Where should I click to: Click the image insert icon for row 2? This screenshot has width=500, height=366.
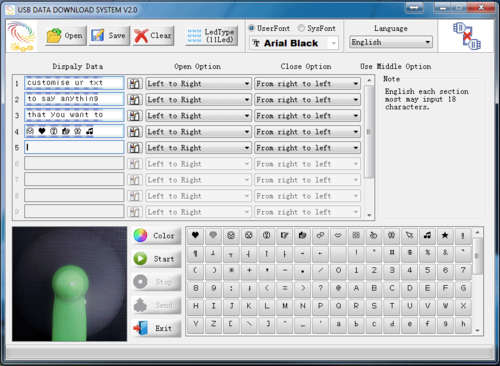[135, 100]
